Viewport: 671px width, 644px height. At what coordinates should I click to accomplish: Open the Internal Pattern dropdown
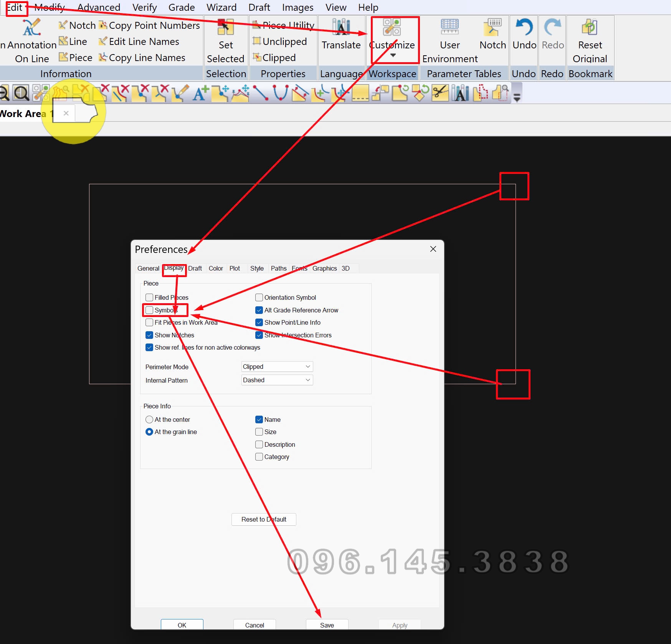277,380
